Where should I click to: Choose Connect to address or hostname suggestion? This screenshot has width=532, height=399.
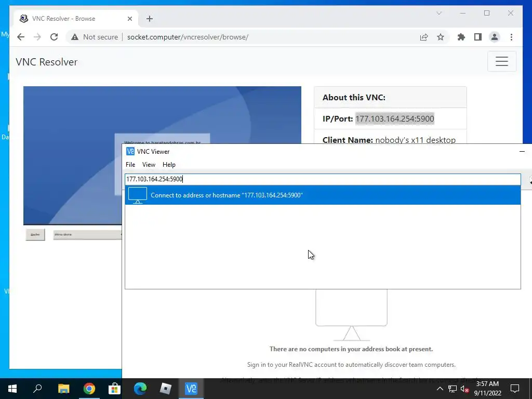coord(323,195)
